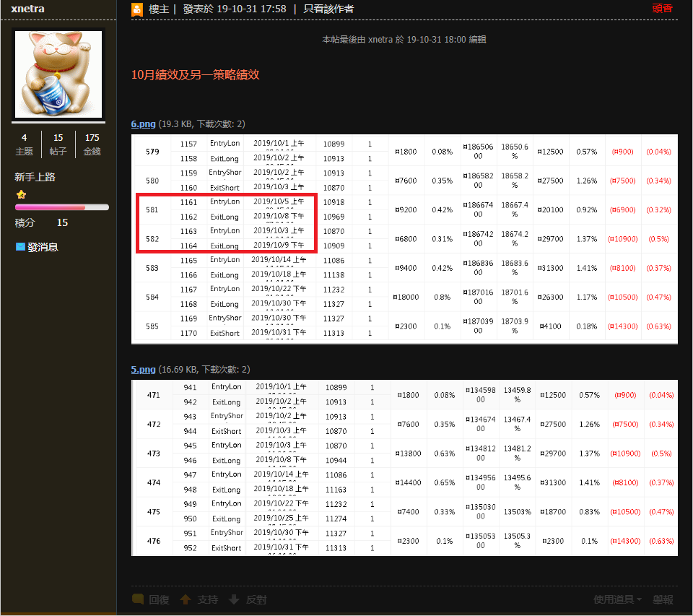
Task: Click the 回復 speech bubble icon
Action: pos(138,599)
